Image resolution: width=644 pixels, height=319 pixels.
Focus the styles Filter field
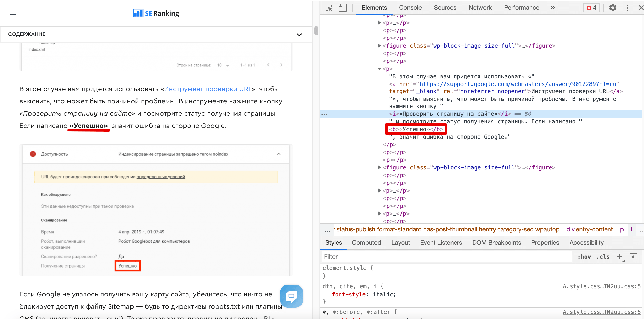coord(447,257)
